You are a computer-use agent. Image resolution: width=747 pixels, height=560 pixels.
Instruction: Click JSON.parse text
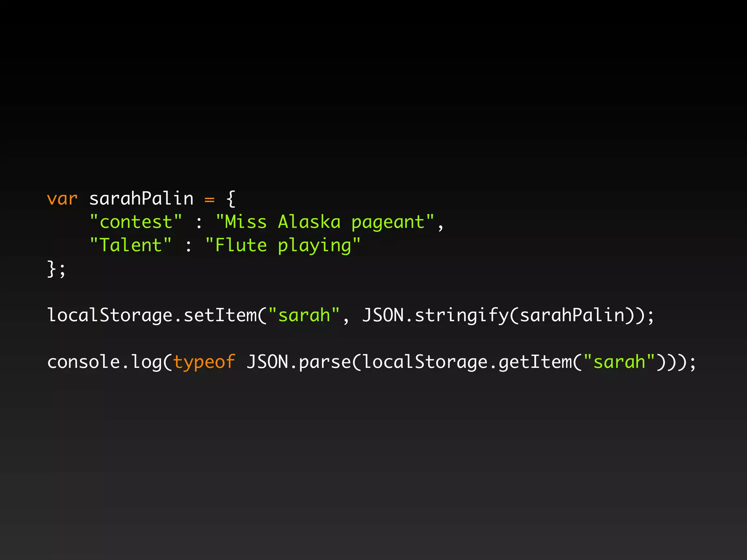click(x=299, y=362)
